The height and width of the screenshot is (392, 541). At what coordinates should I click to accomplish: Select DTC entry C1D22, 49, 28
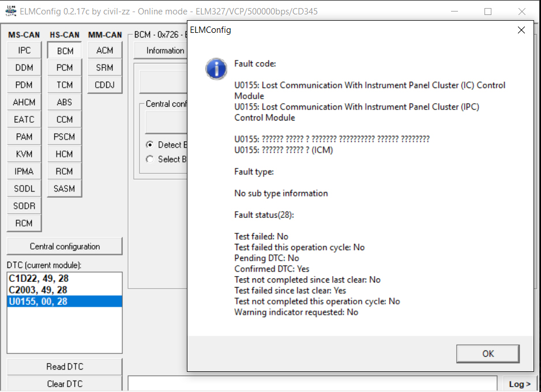click(x=37, y=278)
